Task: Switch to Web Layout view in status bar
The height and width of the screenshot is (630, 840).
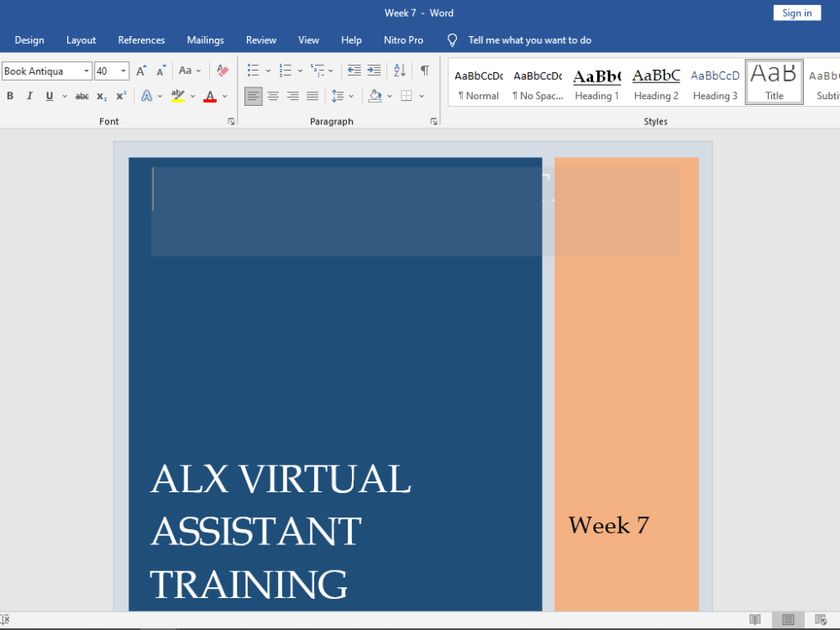Action: [821, 620]
